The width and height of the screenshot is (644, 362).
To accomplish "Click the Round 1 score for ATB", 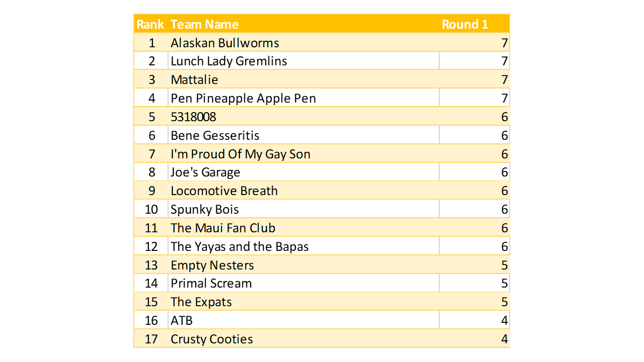I will pos(504,321).
